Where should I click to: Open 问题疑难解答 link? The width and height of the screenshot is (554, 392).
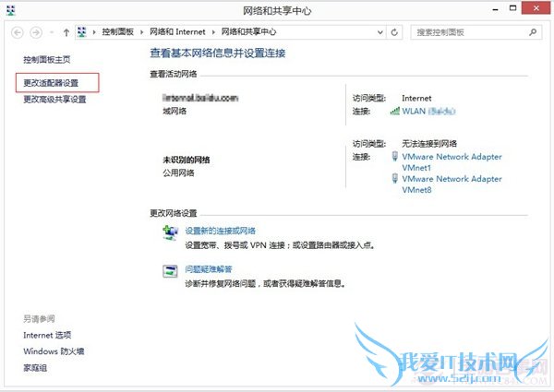coord(209,269)
